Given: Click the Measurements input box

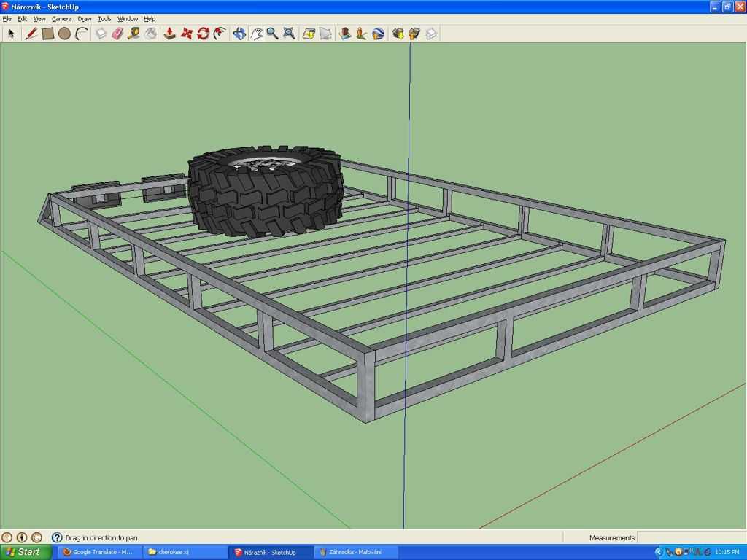Looking at the screenshot, I should [x=691, y=537].
